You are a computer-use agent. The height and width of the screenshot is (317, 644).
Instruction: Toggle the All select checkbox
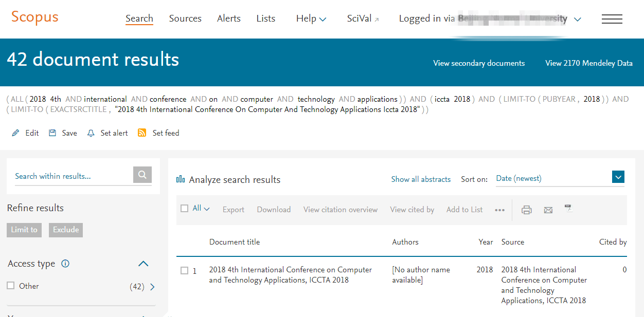point(185,209)
